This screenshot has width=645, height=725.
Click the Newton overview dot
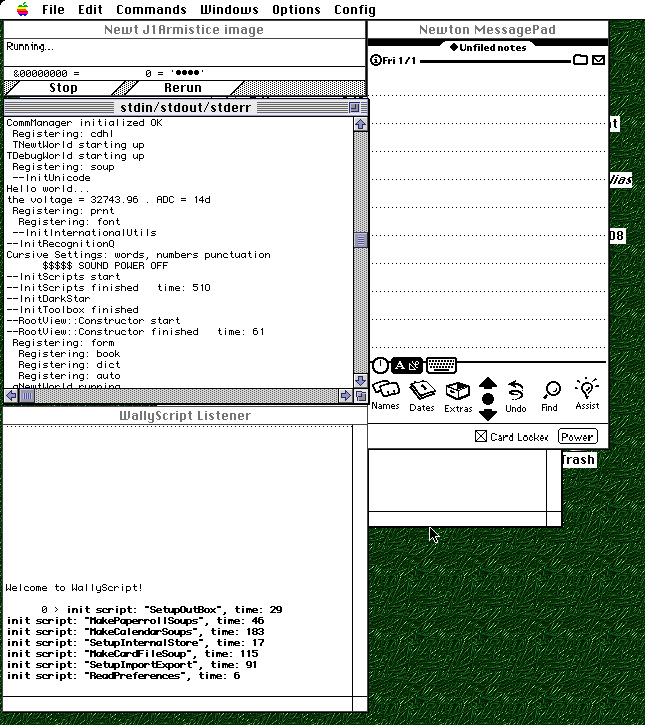tap(488, 399)
